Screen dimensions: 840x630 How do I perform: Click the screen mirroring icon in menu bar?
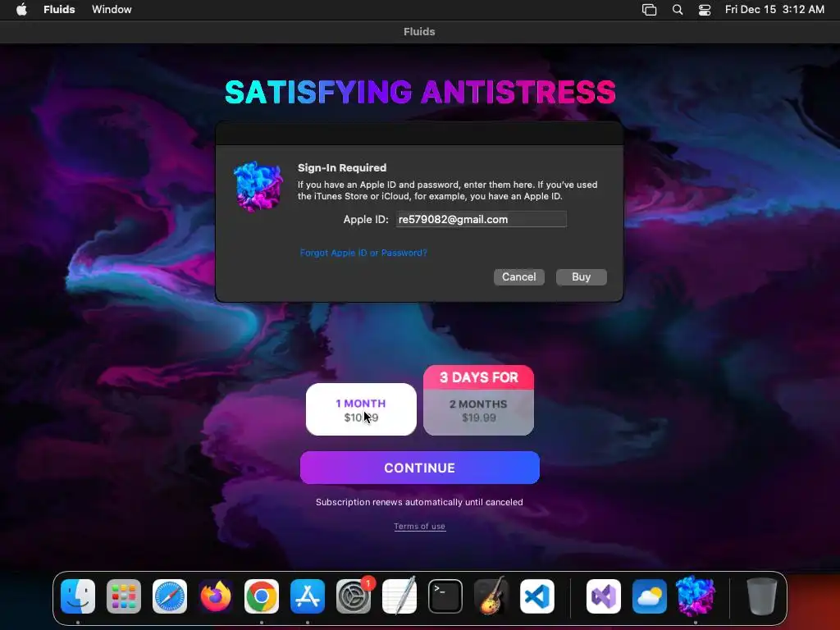(x=650, y=10)
